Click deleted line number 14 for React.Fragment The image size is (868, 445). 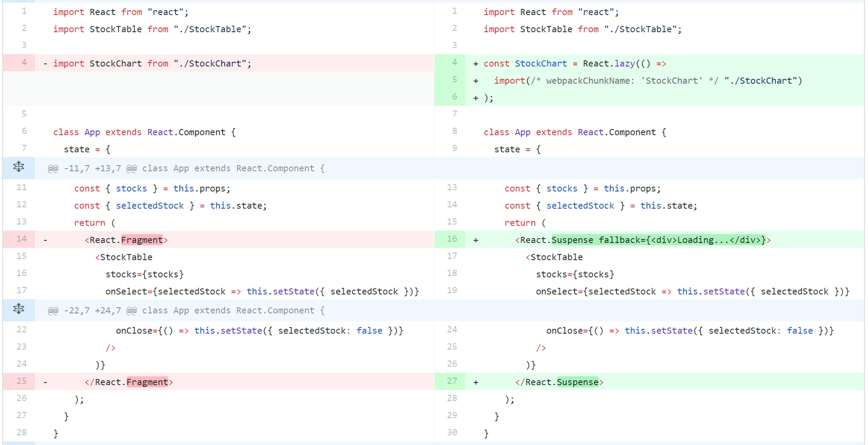[21, 239]
